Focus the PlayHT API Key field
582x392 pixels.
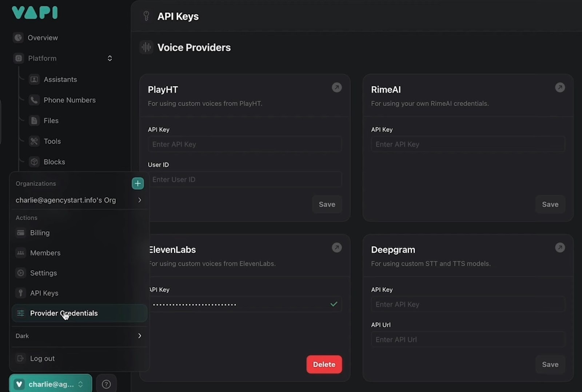click(245, 144)
